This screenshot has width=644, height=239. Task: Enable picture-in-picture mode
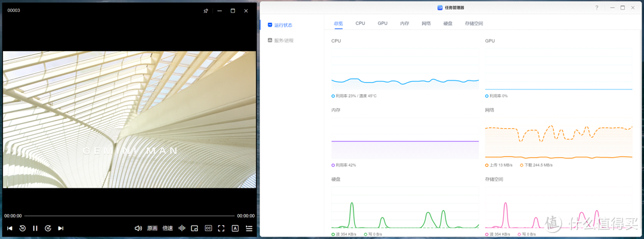[194, 228]
